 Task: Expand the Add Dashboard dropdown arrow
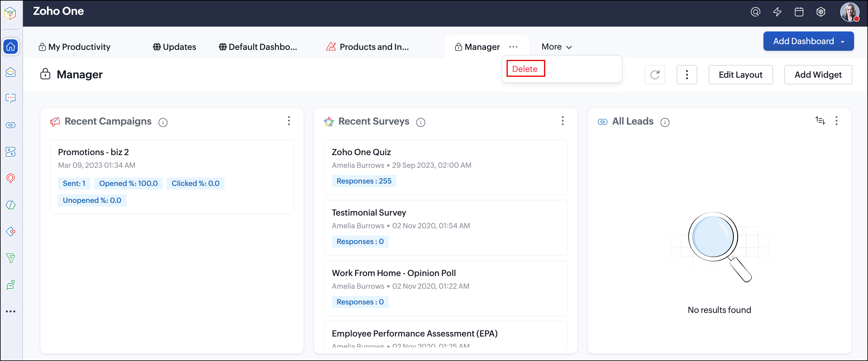pos(843,41)
